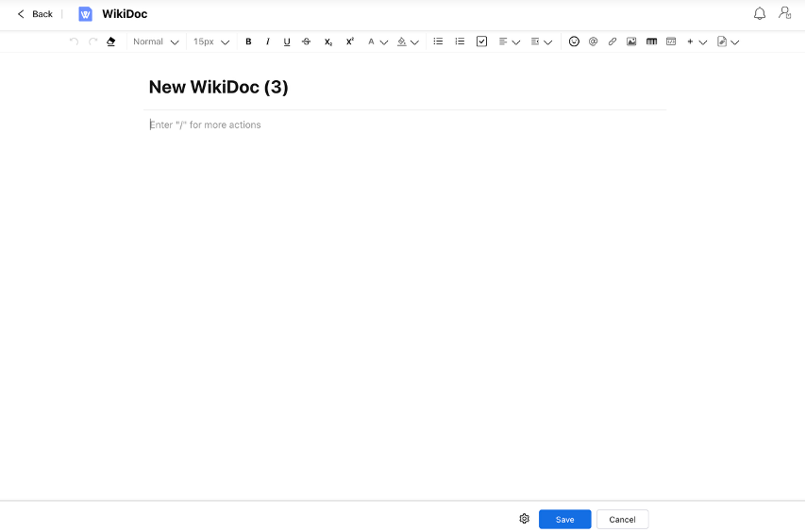806x532 pixels.
Task: Expand the text alignment dropdown
Action: point(509,42)
